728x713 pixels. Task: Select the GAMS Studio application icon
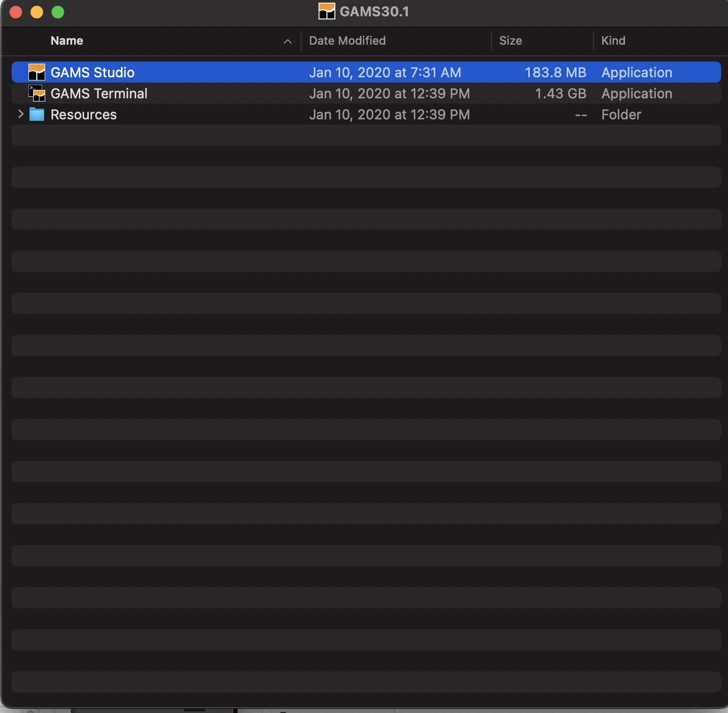[37, 72]
